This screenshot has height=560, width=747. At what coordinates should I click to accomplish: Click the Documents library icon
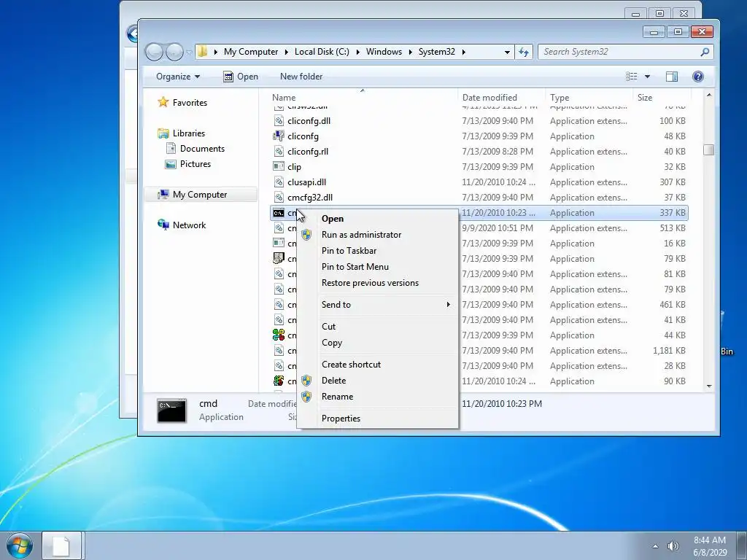[x=171, y=149]
